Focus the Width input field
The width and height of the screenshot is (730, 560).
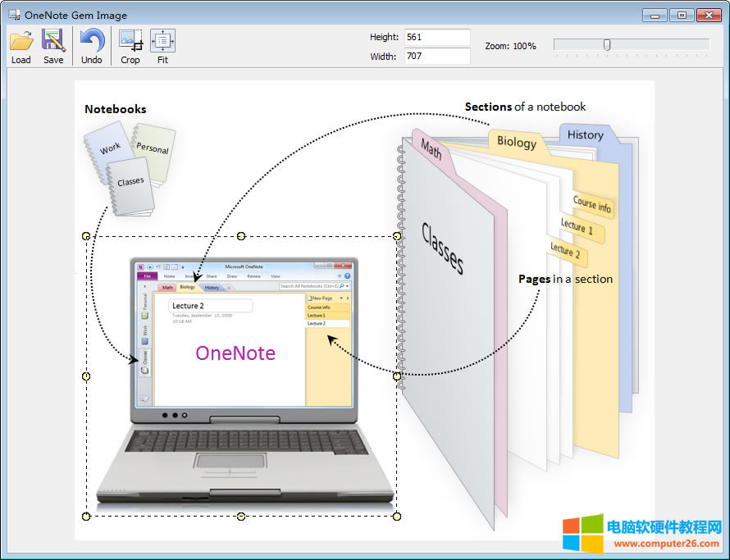(436, 57)
